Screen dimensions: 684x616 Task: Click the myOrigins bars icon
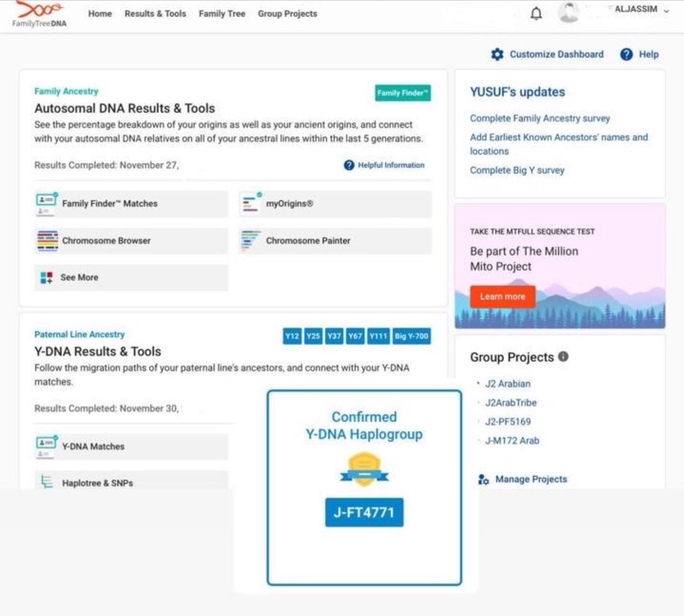click(251, 203)
